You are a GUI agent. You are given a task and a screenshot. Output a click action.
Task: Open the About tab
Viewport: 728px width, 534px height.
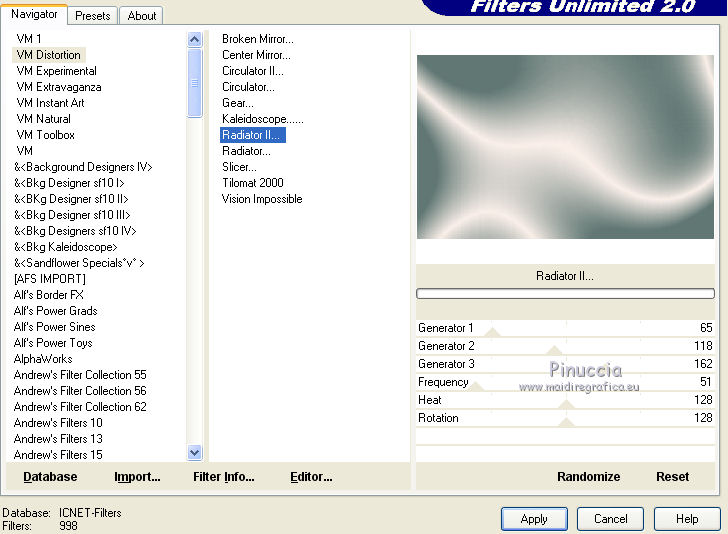142,16
